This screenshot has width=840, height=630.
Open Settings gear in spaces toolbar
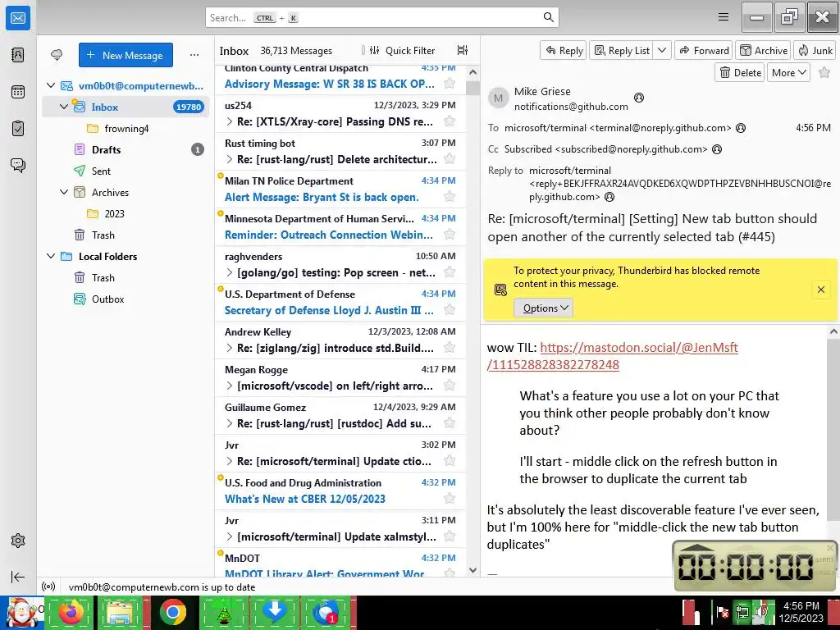(18, 541)
